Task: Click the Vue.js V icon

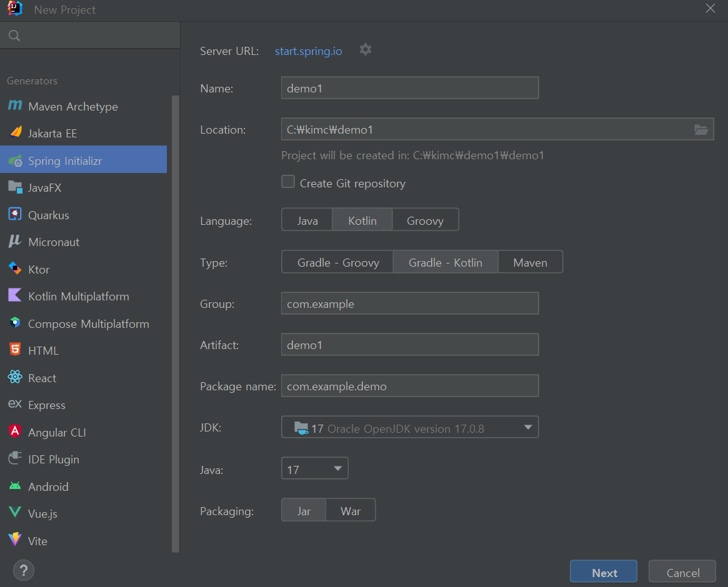Action: (15, 513)
